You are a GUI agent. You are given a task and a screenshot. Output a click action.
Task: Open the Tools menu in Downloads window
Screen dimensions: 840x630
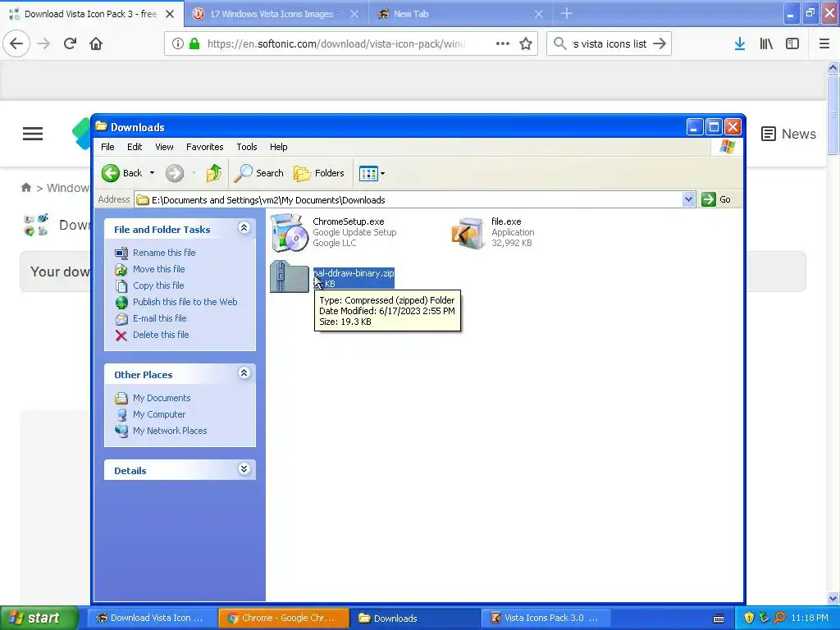246,147
